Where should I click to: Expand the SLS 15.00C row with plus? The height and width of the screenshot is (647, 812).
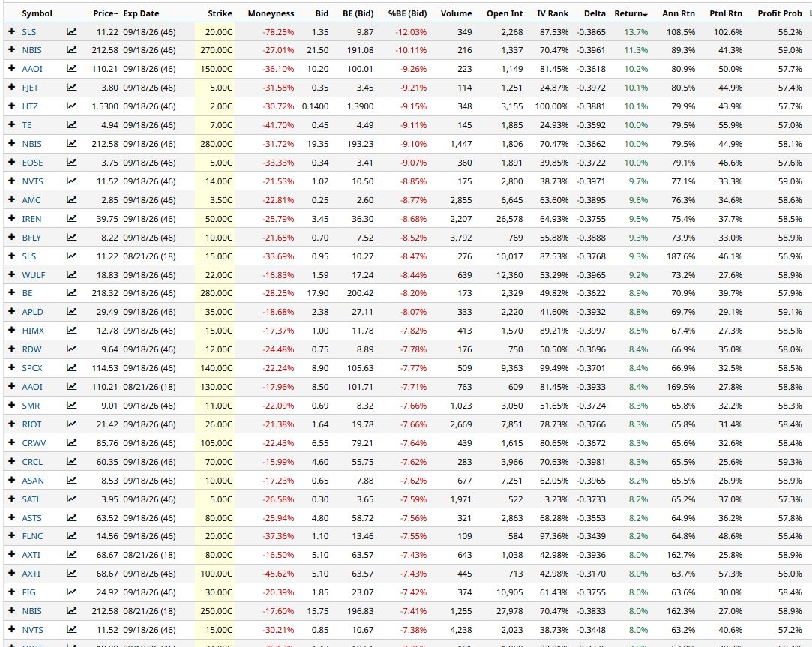click(x=12, y=256)
